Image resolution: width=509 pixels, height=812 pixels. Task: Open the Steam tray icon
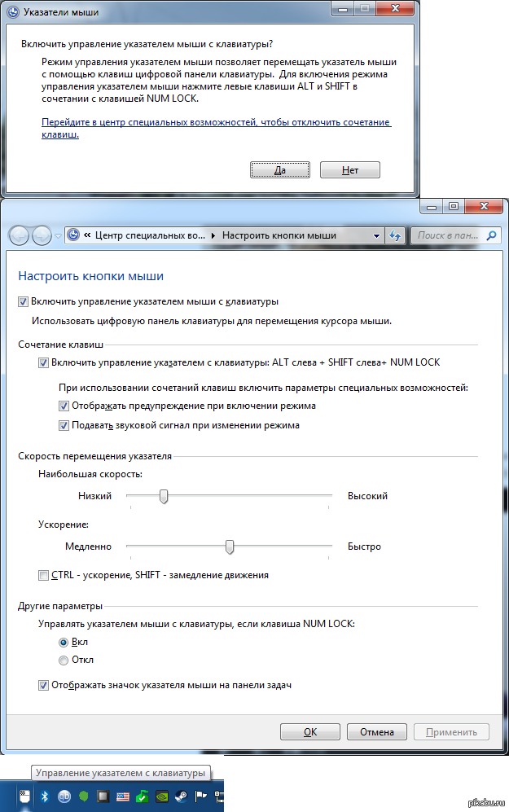click(x=182, y=796)
